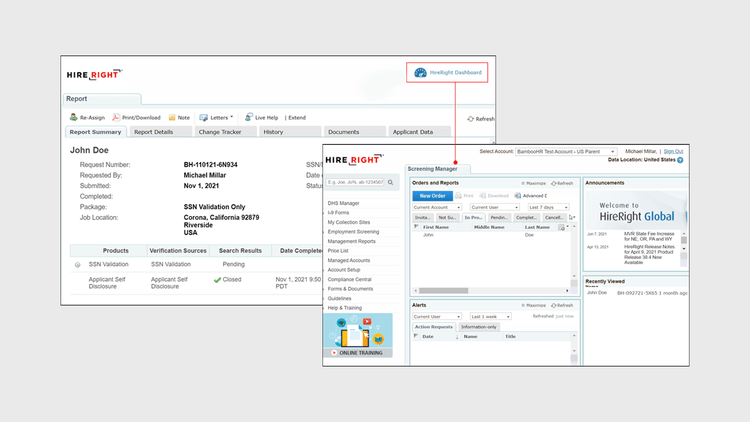Open the Applicant Data tab

pyautogui.click(x=419, y=132)
